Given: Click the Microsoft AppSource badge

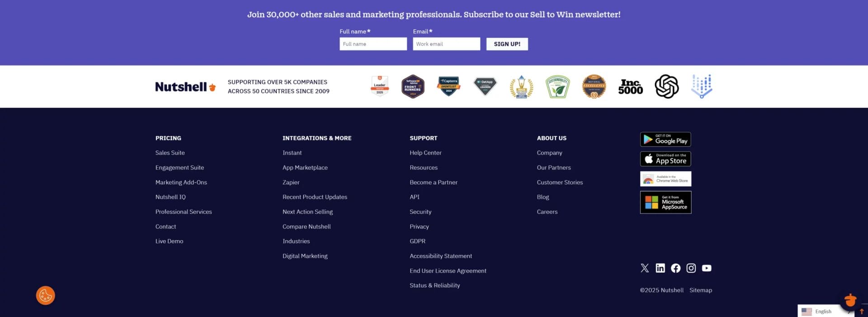Looking at the screenshot, I should pyautogui.click(x=665, y=202).
